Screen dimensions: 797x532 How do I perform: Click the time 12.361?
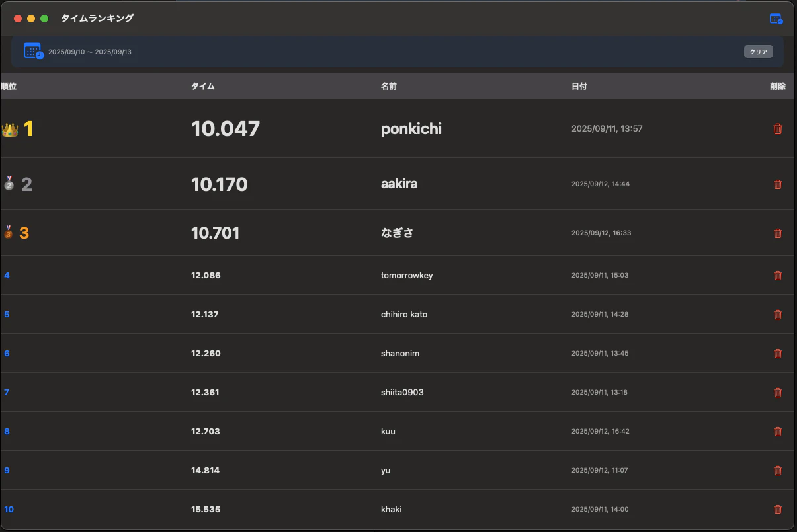pyautogui.click(x=205, y=393)
